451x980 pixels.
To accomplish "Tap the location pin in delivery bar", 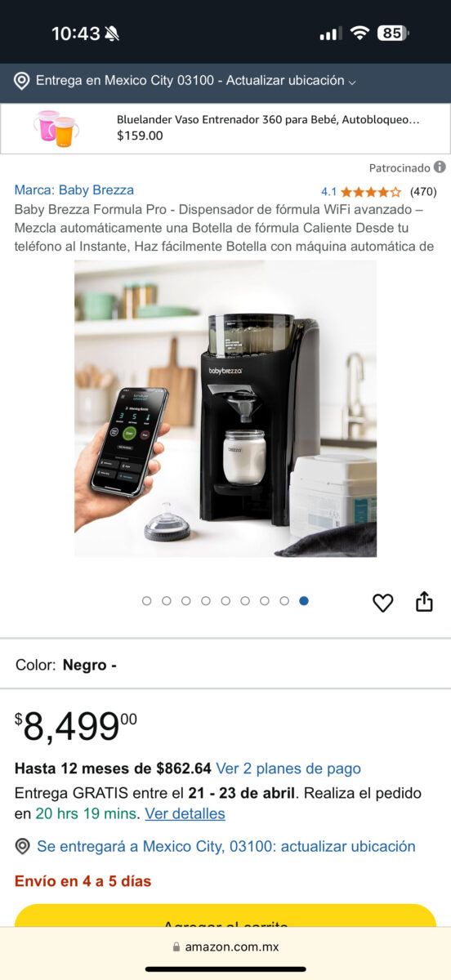I will [x=22, y=81].
